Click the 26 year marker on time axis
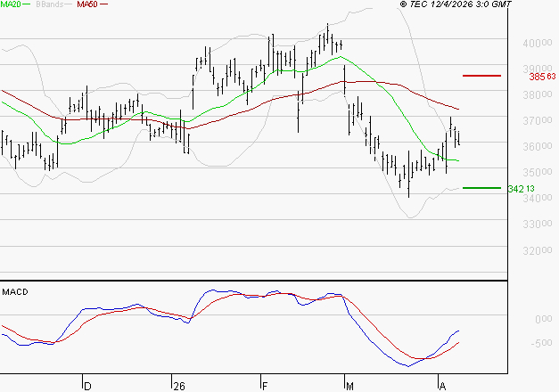The height and width of the screenshot is (392, 559). click(179, 387)
